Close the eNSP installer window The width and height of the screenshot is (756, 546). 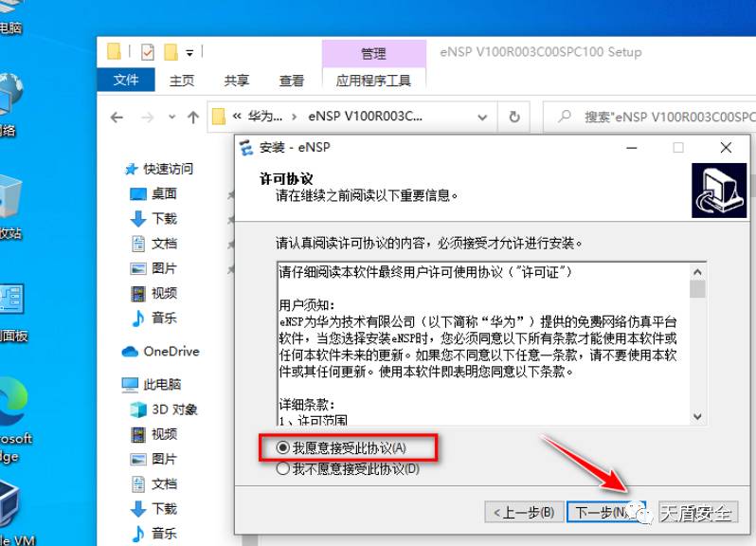coord(726,148)
